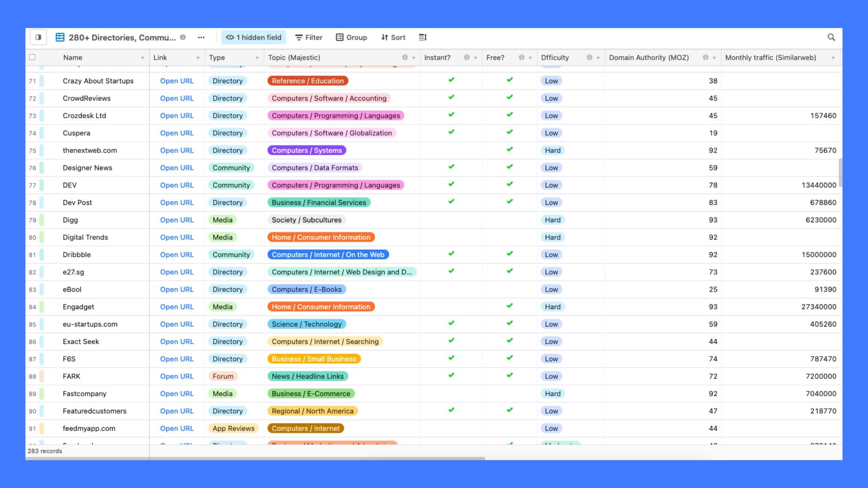Viewport: 868px width, 488px height.
Task: Open the Group settings
Action: (x=351, y=37)
